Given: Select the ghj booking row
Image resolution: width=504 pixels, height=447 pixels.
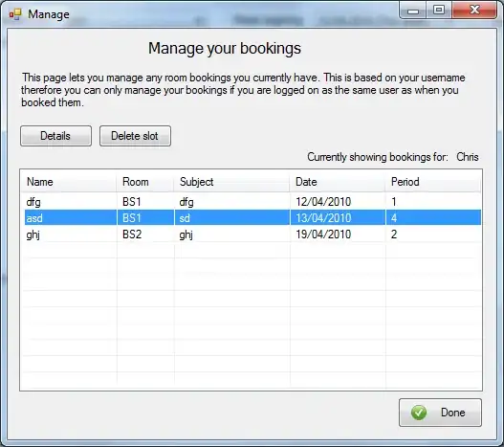Looking at the screenshot, I should [x=252, y=234].
